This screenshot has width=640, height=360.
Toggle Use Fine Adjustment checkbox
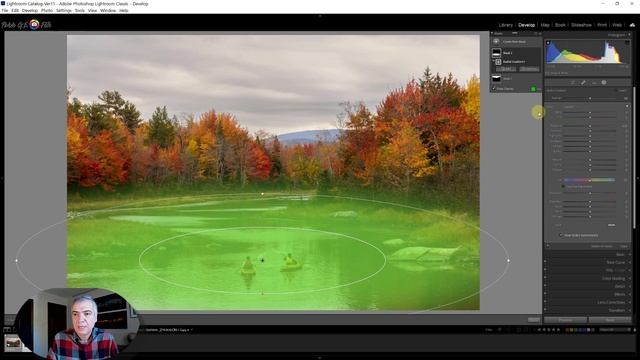click(563, 187)
